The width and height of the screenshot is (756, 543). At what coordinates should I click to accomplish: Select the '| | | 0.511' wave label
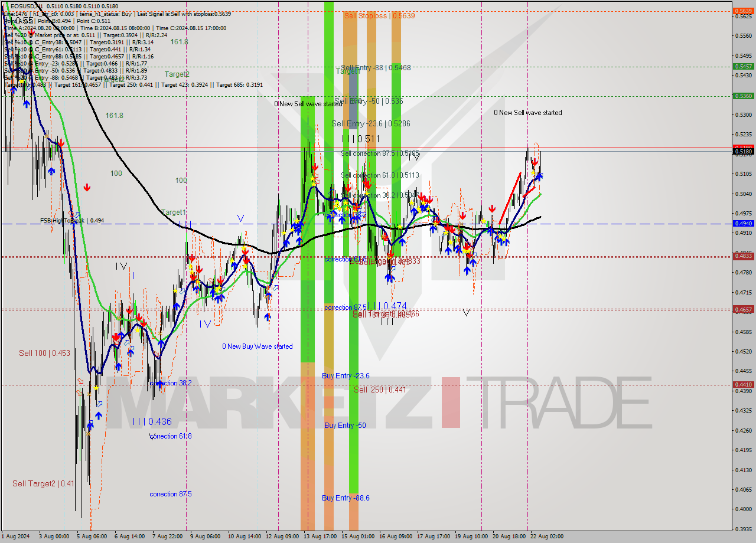pos(361,139)
